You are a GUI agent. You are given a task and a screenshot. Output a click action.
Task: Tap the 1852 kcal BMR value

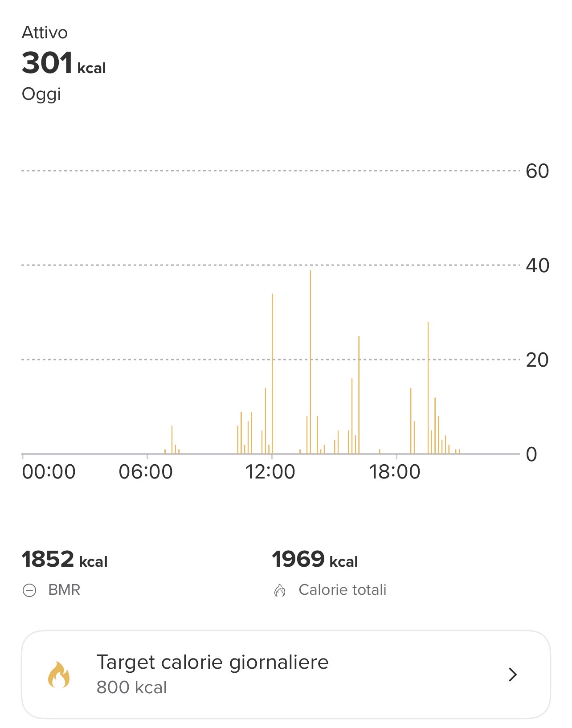(65, 559)
